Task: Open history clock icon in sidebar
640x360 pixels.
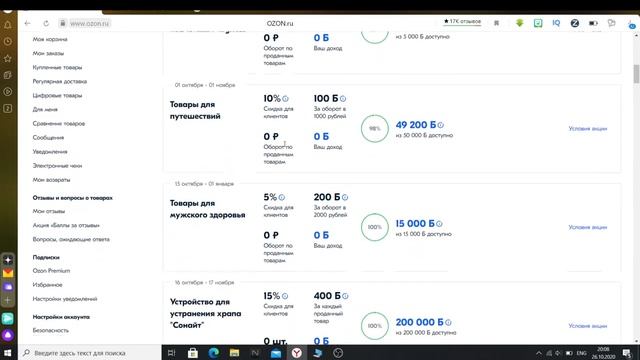Action: point(8,42)
